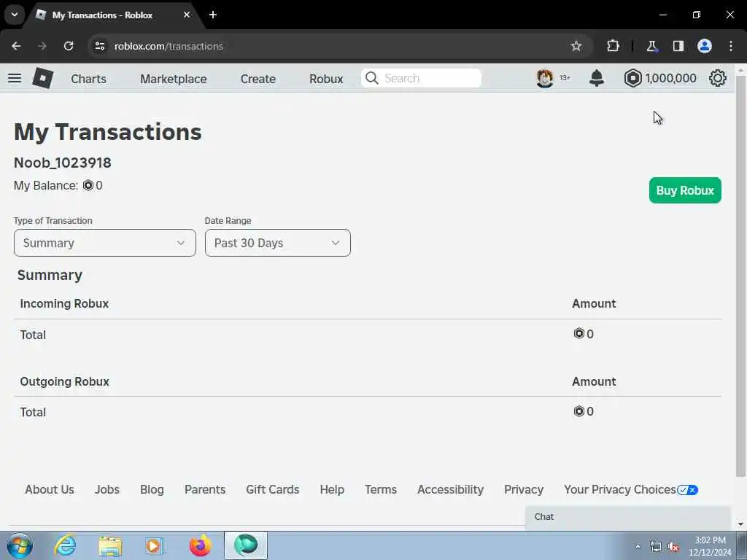This screenshot has width=747, height=560.
Task: Open the Robux nav item
Action: (x=326, y=79)
